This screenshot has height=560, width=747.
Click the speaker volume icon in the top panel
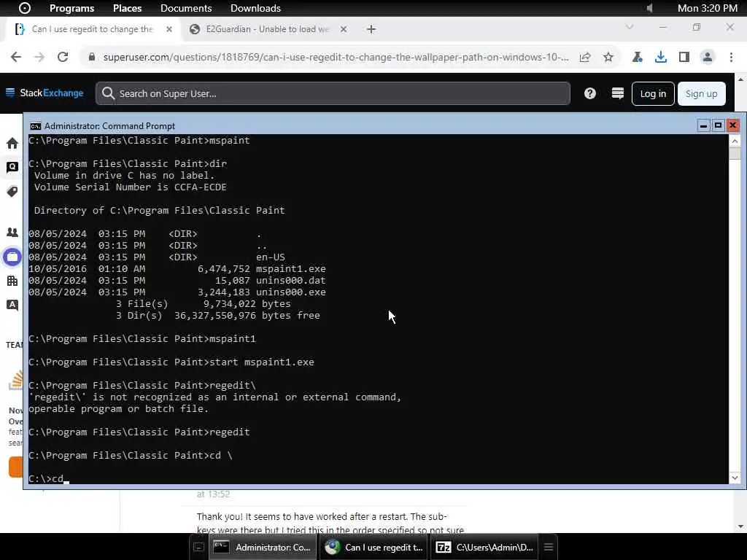click(x=649, y=8)
